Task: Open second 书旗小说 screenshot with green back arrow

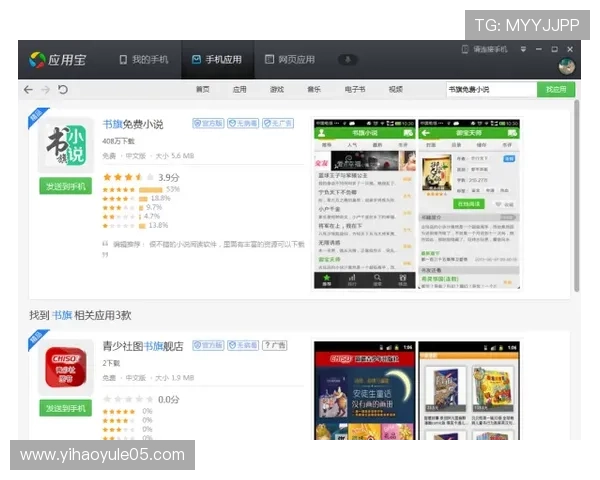Action: click(469, 204)
